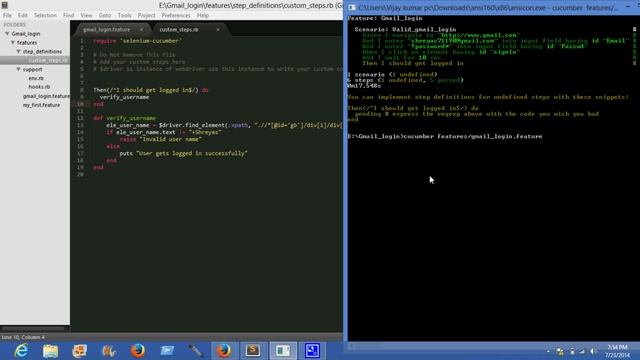Click the '1 scenario (1 undefined)' console line
The width and height of the screenshot is (640, 360).
(392, 75)
